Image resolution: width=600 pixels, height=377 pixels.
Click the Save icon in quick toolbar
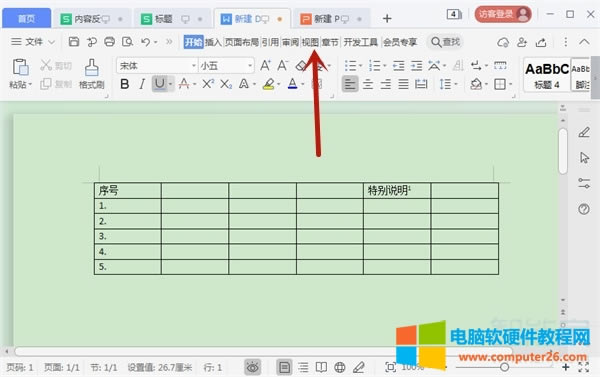pyautogui.click(x=73, y=41)
